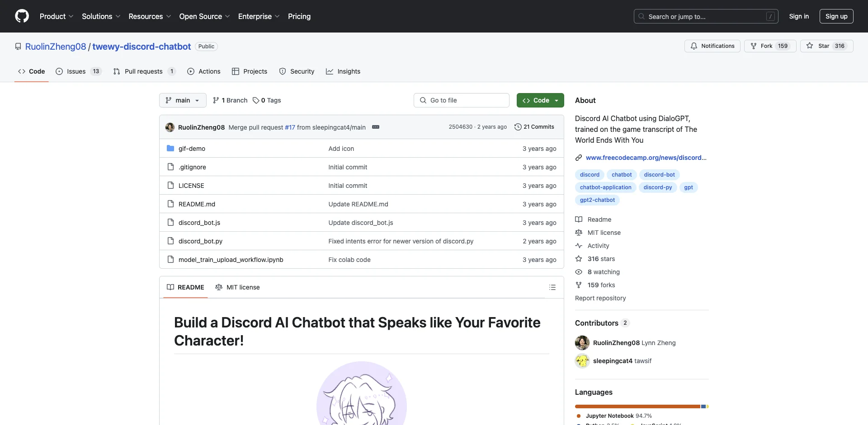
Task: Click the discord-bot topic tag
Action: pos(659,175)
